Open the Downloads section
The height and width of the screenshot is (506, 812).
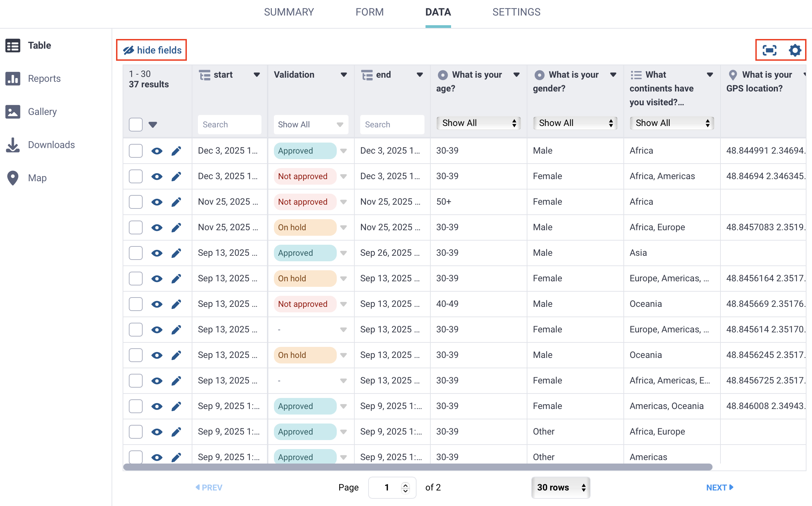coord(51,145)
